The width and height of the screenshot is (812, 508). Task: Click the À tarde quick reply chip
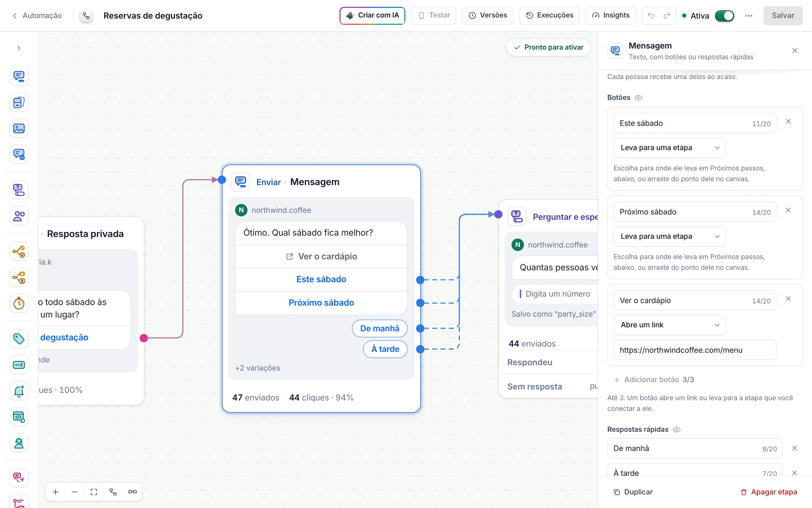click(x=385, y=349)
